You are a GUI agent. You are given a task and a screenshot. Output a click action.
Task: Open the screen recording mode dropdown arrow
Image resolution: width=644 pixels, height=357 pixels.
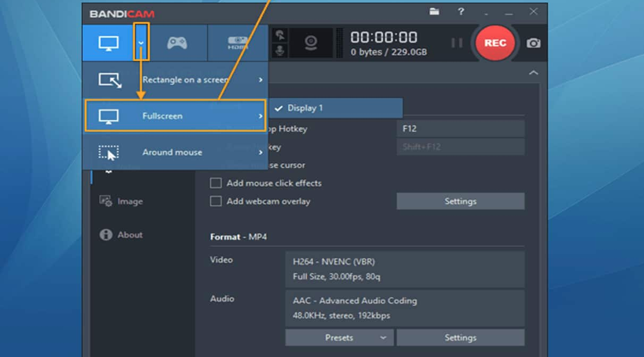(x=141, y=42)
